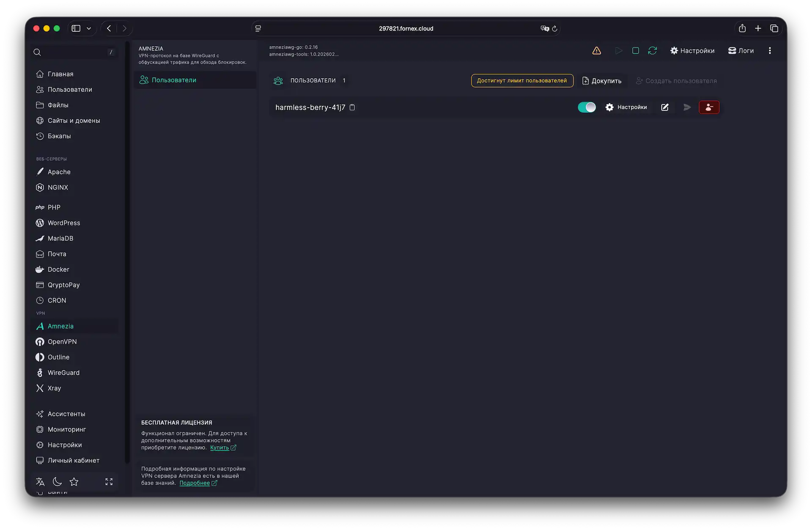Click the edit pencil icon for user
The height and width of the screenshot is (530, 812).
click(x=665, y=107)
